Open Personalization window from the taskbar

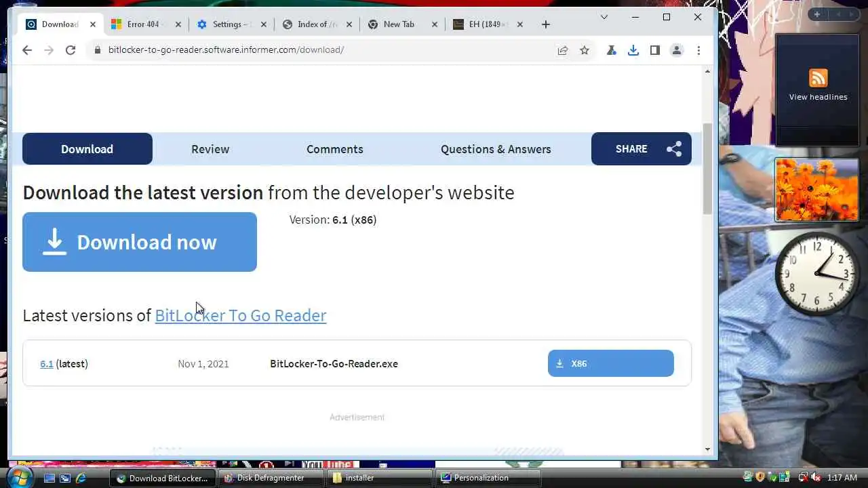tap(488, 478)
